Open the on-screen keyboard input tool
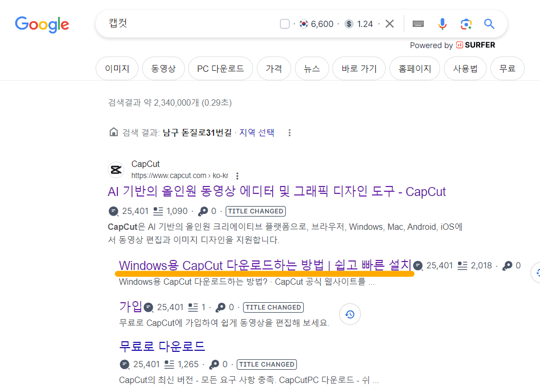This screenshot has height=392, width=540. point(418,24)
